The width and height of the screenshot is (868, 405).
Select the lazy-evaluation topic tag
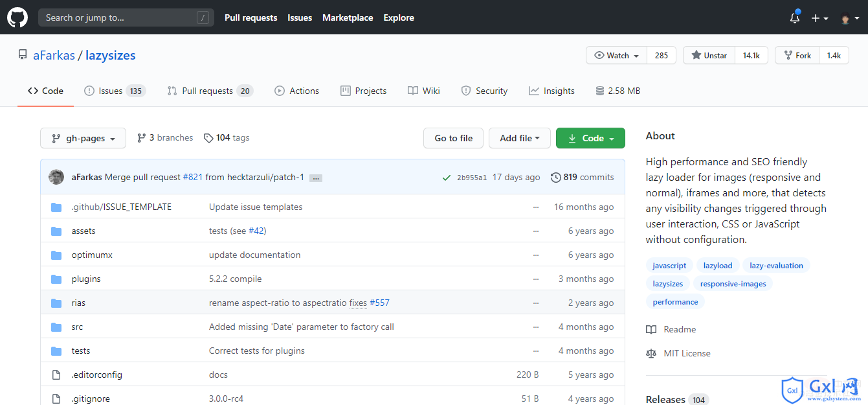pyautogui.click(x=776, y=266)
